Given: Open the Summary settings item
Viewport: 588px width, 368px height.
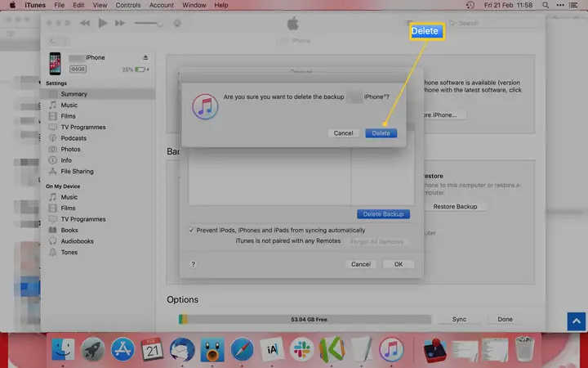Looking at the screenshot, I should point(98,94).
